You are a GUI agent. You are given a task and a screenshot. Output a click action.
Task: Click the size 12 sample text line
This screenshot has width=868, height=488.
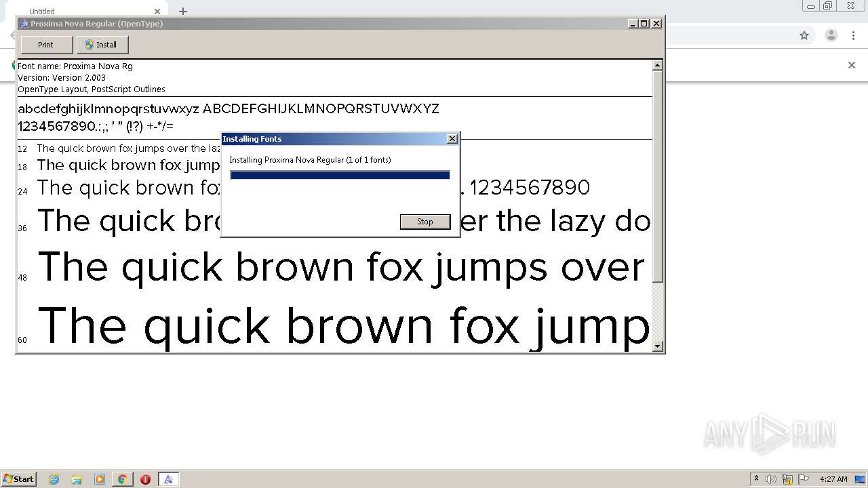pos(129,148)
